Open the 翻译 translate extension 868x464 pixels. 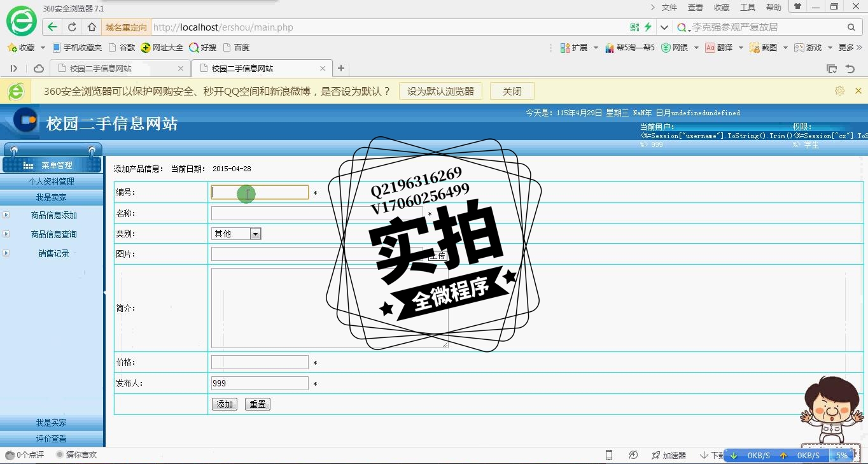coord(719,48)
